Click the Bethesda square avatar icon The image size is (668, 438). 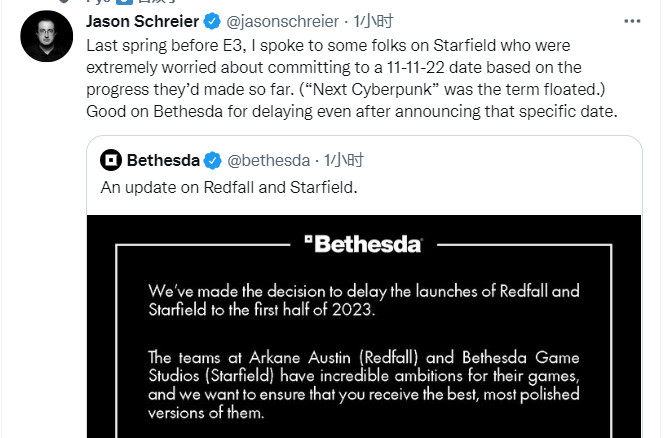click(x=112, y=160)
